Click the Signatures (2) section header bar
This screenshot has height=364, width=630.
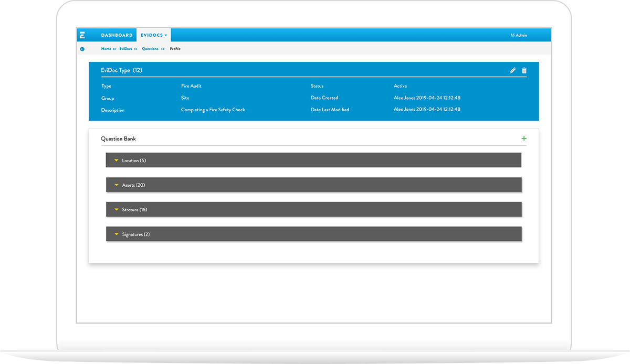click(313, 234)
